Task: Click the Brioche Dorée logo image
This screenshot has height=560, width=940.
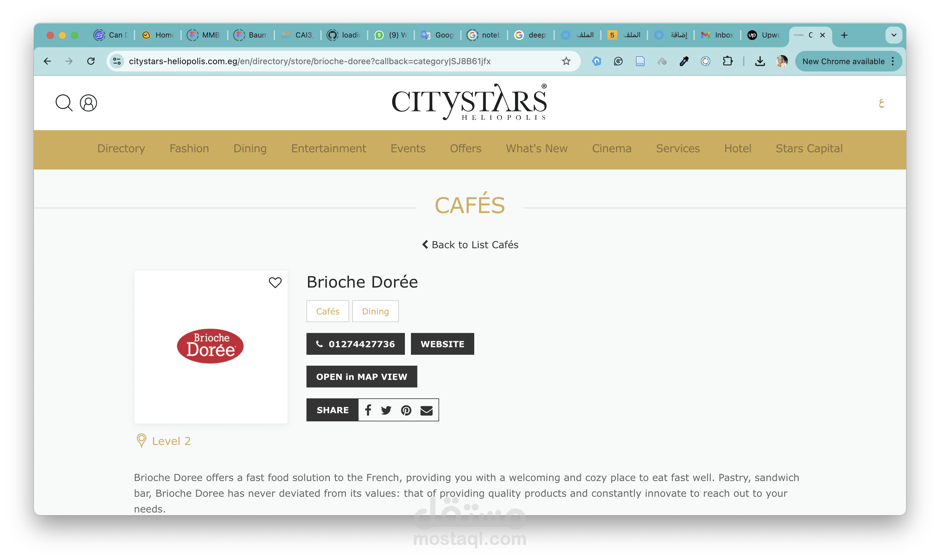Action: click(x=210, y=346)
